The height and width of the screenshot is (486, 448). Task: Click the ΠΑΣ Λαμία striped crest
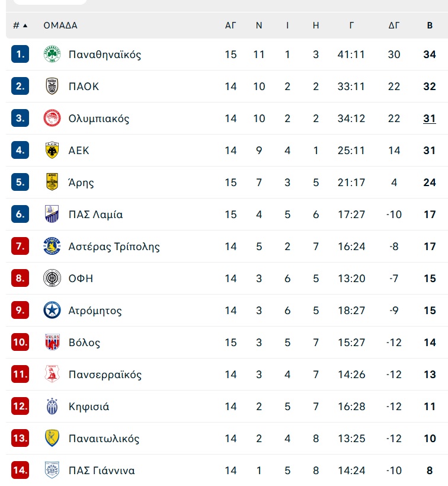(52, 214)
